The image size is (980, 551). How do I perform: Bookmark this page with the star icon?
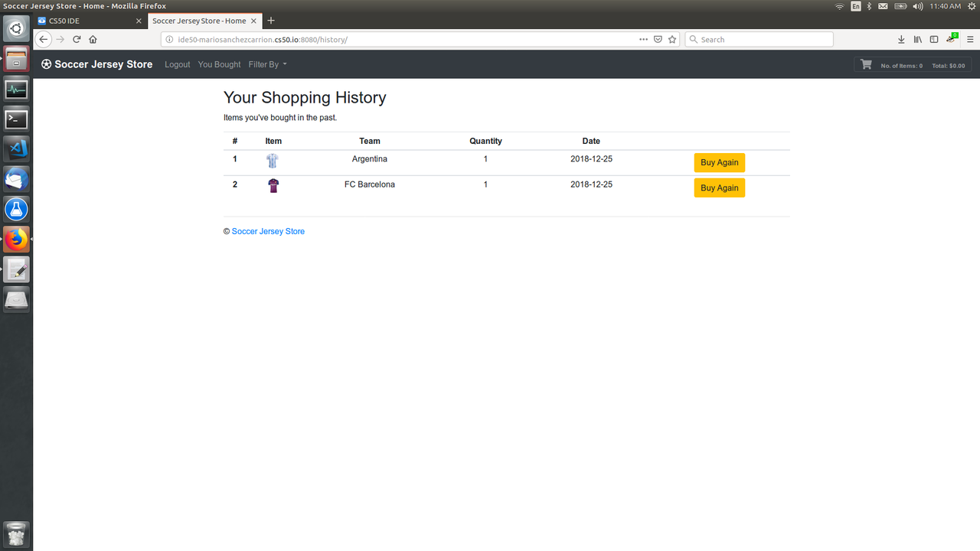[x=672, y=40]
